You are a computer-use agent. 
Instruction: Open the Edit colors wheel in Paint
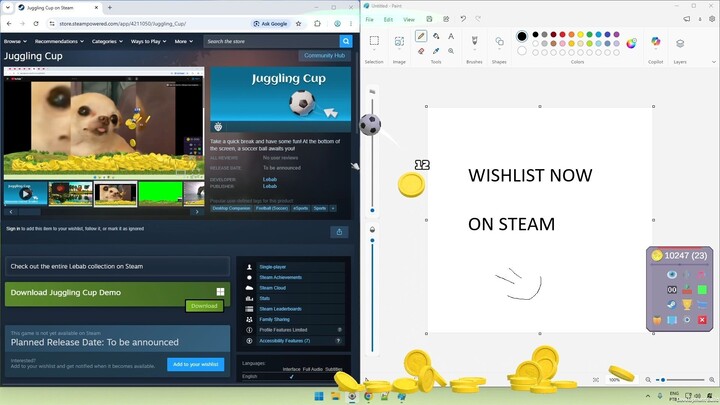631,43
